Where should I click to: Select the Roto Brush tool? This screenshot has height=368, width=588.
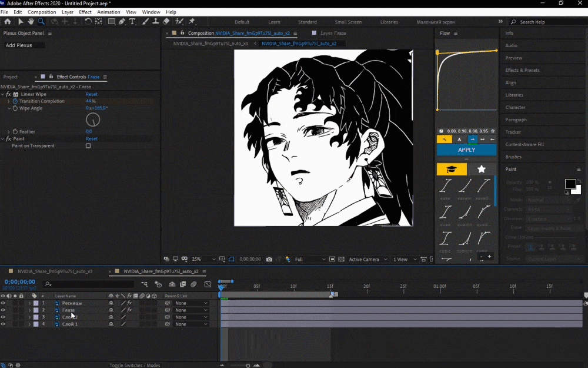179,21
